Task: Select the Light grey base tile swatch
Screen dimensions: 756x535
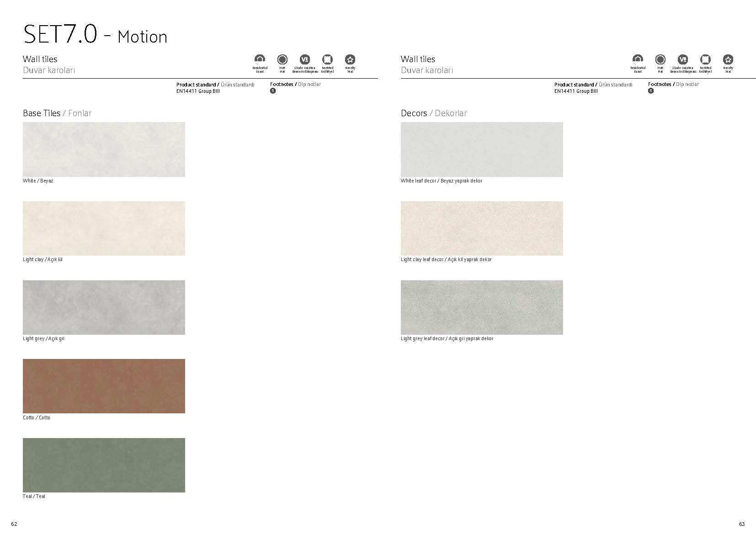Action: coord(104,307)
